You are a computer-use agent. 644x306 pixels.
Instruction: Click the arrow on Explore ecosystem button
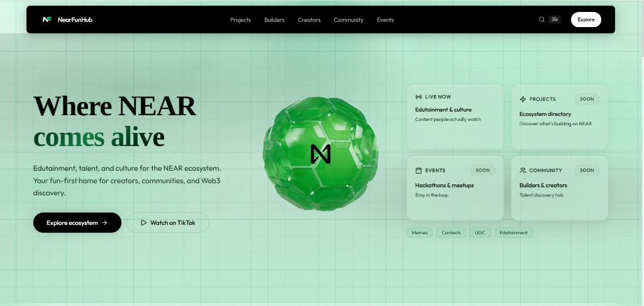tap(105, 222)
